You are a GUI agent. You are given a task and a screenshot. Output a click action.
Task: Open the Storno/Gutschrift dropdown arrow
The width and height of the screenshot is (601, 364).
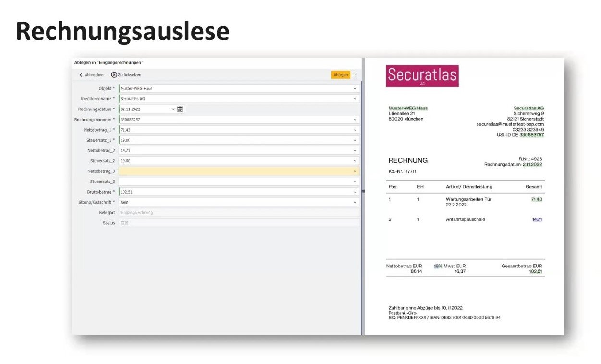[x=355, y=202]
